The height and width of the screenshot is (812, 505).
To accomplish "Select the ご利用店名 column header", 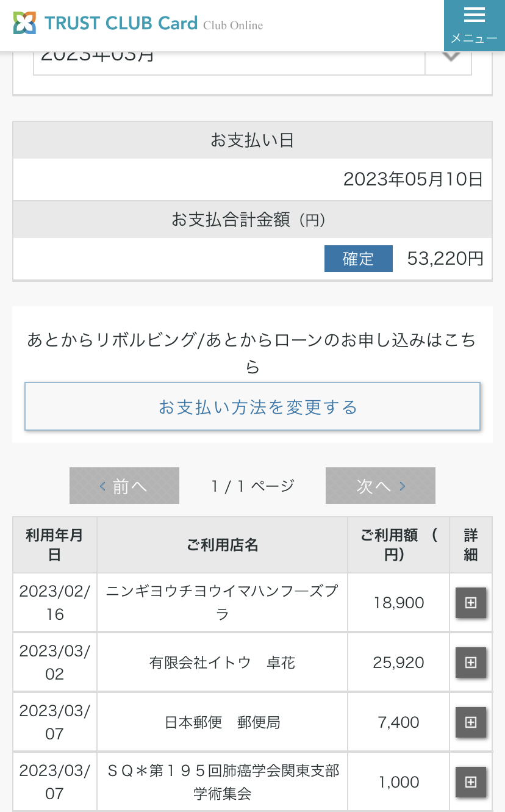I will 222,545.
